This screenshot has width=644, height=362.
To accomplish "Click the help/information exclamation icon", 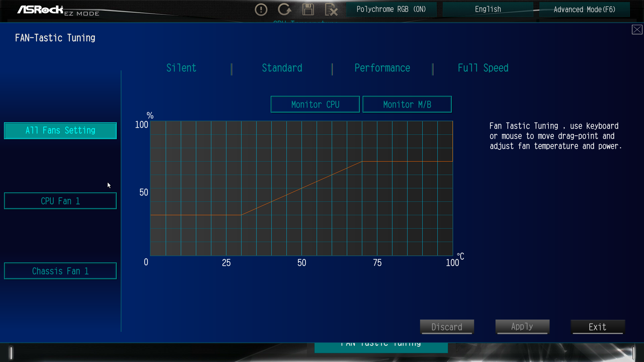I will [x=261, y=10].
